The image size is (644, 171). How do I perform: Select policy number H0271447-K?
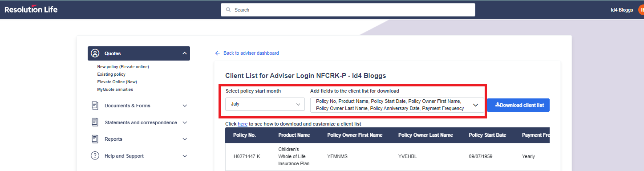247,157
